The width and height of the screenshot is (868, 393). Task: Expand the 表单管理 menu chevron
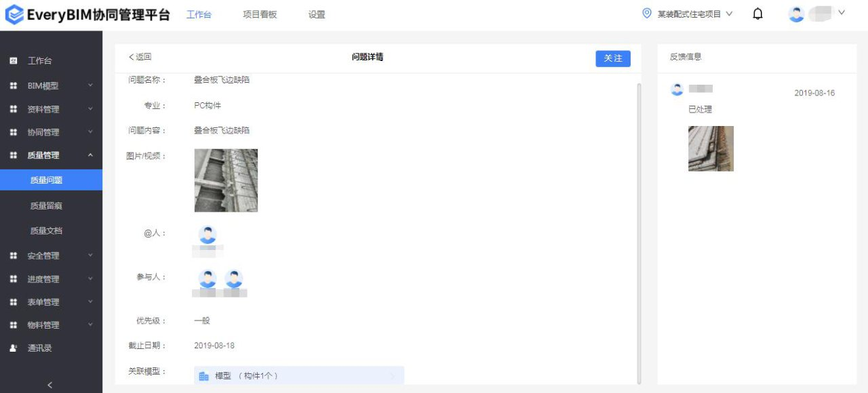pos(90,301)
